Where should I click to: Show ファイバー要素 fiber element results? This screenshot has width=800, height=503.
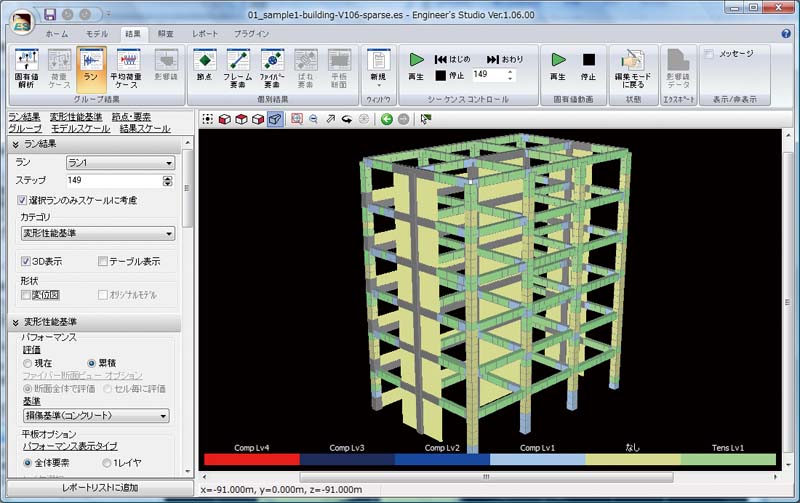[x=272, y=68]
